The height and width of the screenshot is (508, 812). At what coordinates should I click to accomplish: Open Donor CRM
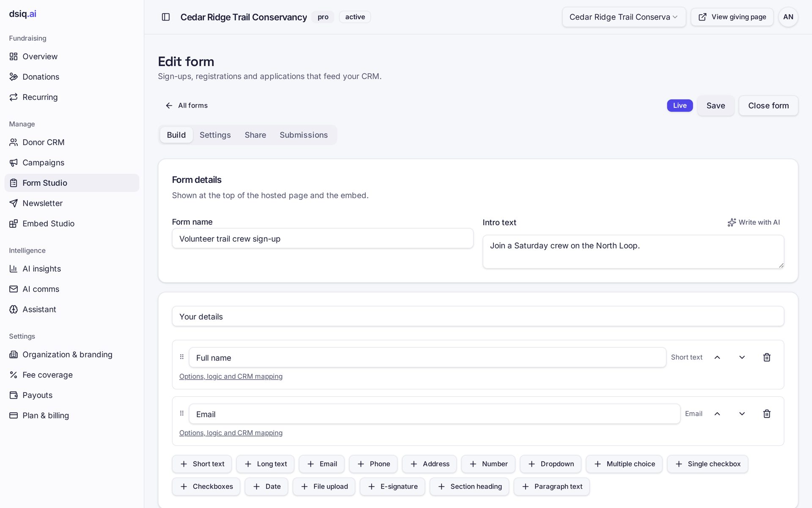[x=72, y=142]
